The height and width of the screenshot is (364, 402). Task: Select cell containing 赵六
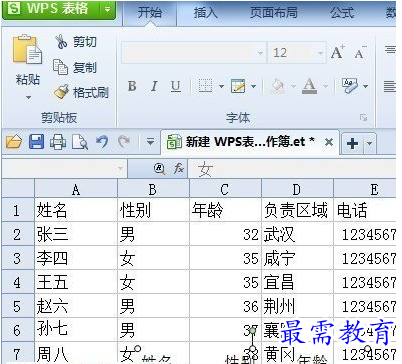tap(76, 306)
